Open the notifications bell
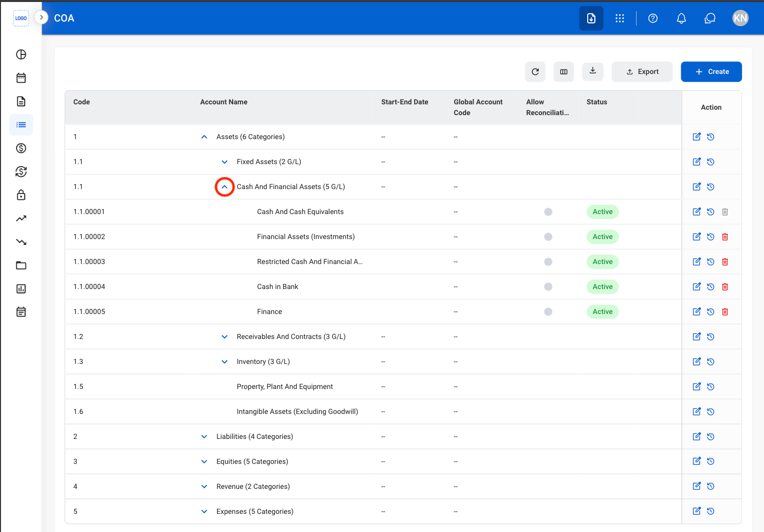 [x=681, y=18]
